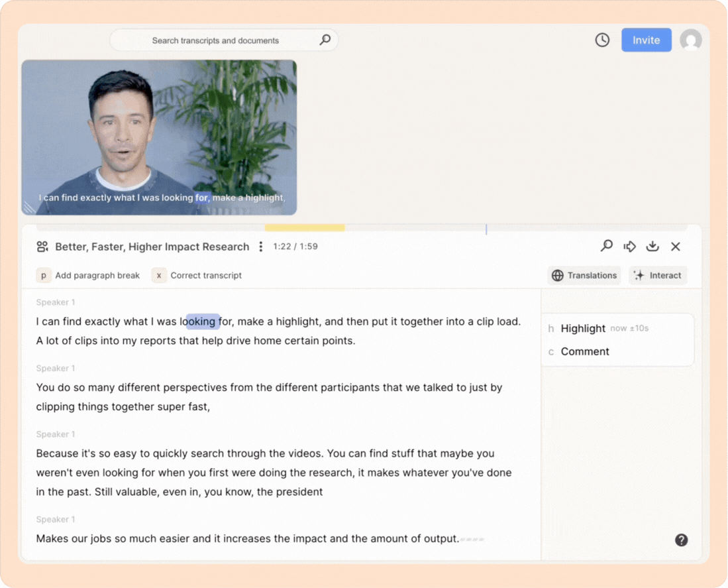Seek using the yellow video progress bar

[305, 226]
